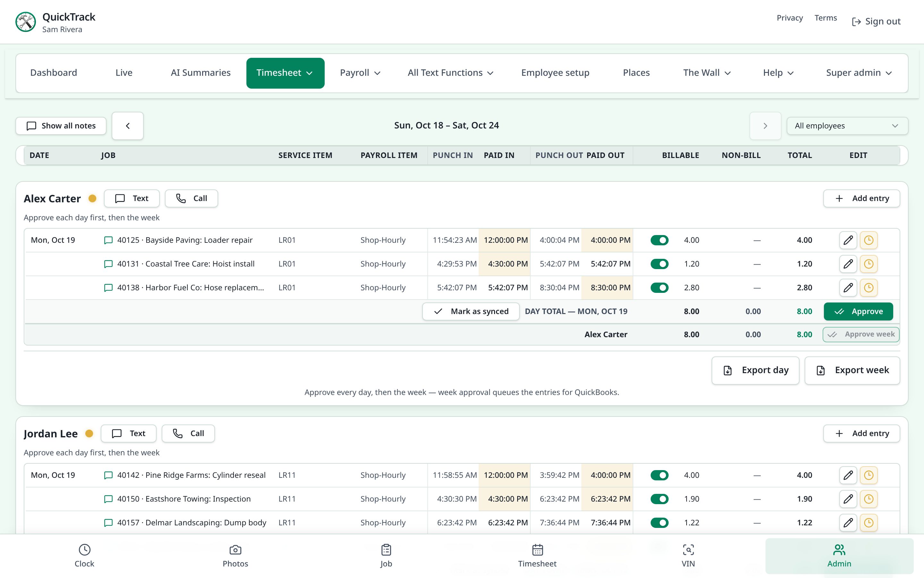Open note icon for job 40125

(108, 240)
